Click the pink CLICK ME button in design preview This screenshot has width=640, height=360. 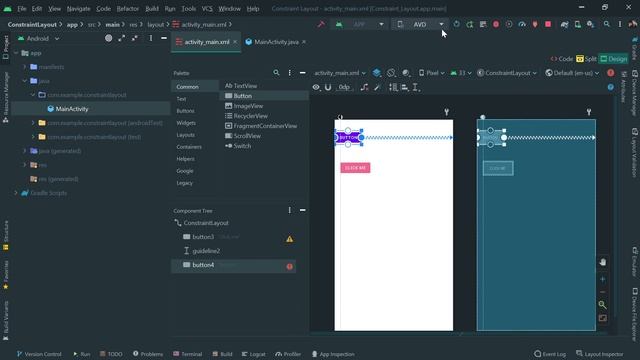click(x=355, y=168)
